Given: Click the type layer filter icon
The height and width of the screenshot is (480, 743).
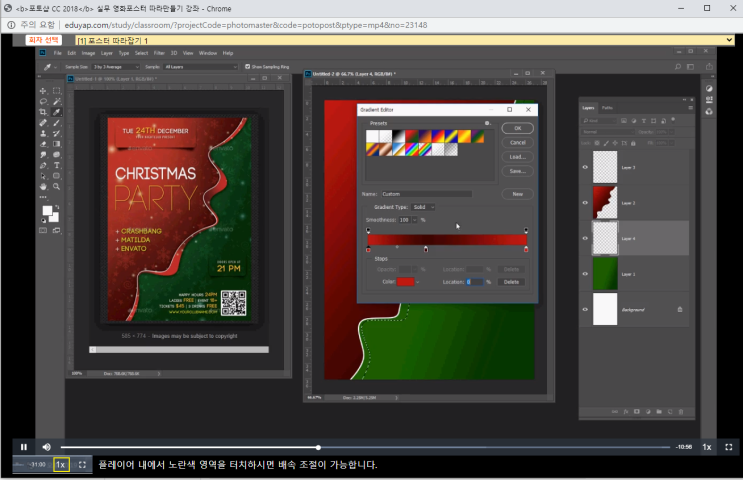Looking at the screenshot, I should tap(643, 121).
